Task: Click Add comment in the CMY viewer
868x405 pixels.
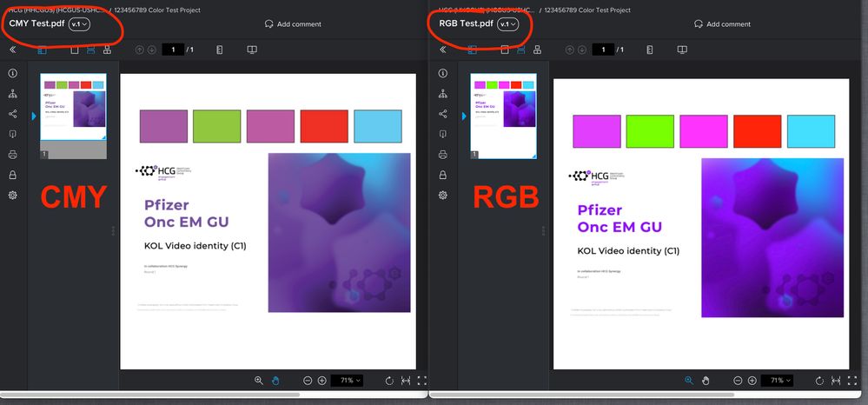Action: tap(293, 23)
